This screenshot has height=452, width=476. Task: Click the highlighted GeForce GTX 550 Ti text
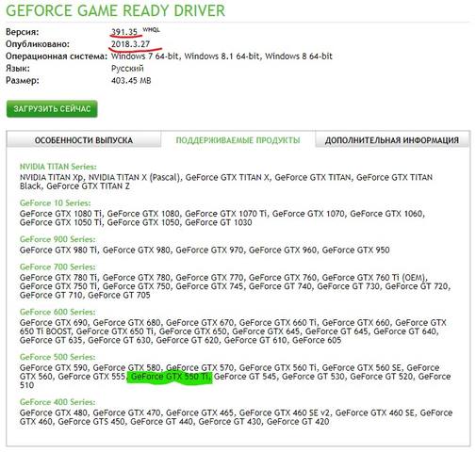[x=170, y=377]
